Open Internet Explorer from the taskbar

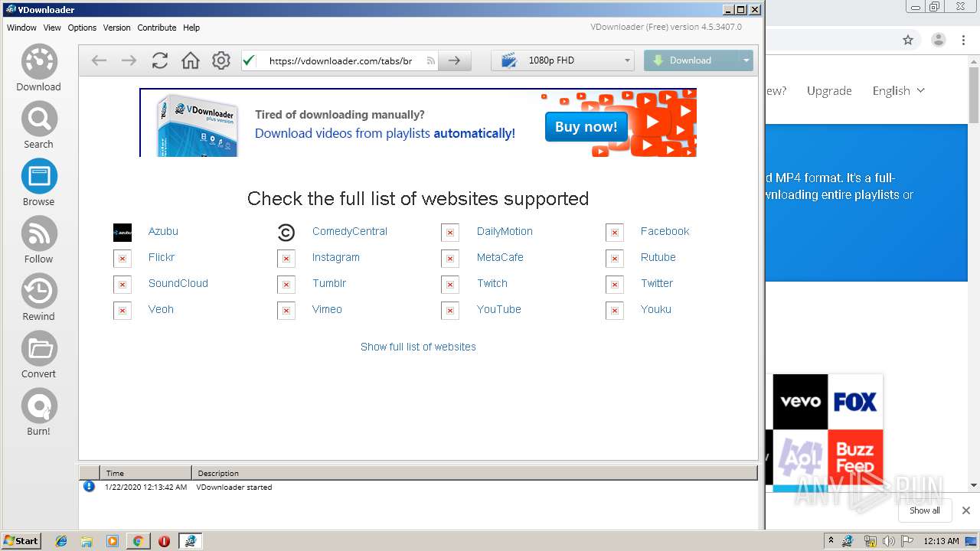coord(62,541)
